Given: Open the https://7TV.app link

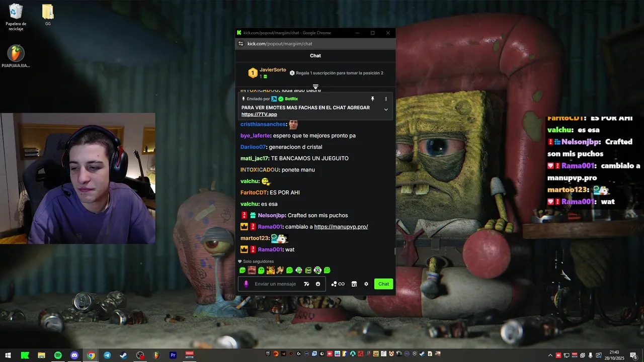Looking at the screenshot, I should [x=259, y=115].
